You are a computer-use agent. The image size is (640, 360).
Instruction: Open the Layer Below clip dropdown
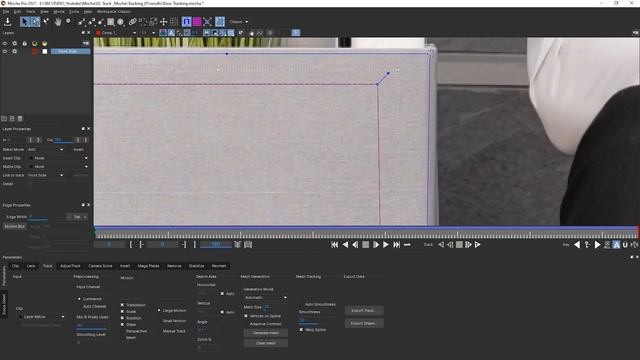tap(42, 316)
